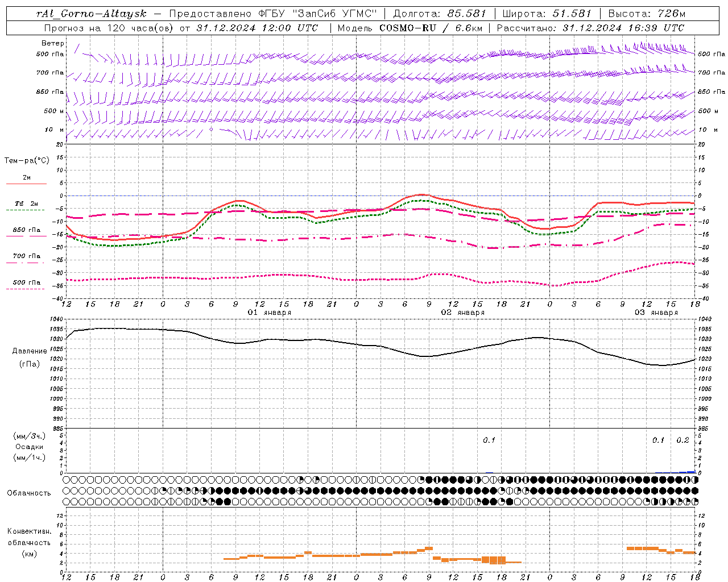Click the elevation text Высота: 726м
The width and height of the screenshot is (728, 582).
[647, 14]
